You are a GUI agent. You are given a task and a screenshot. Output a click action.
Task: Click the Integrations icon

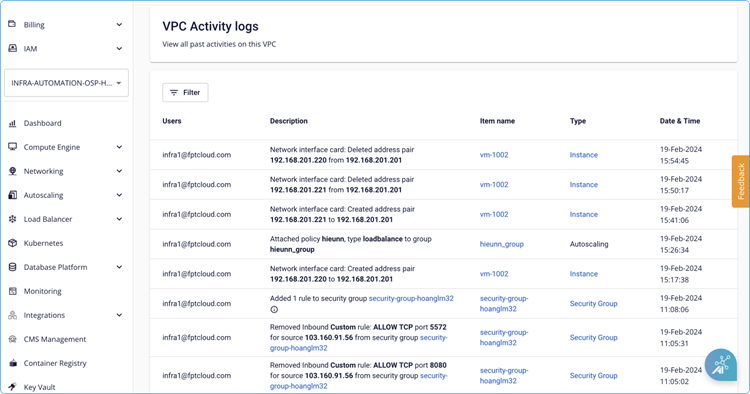pos(12,315)
